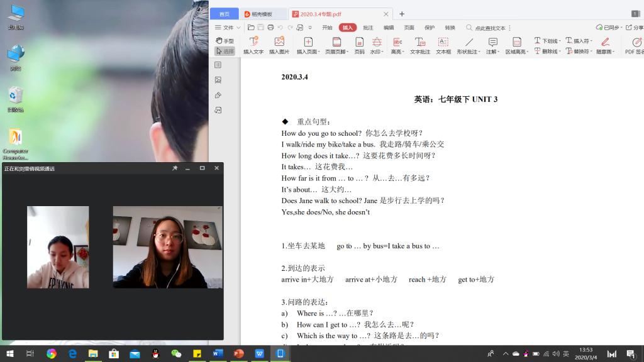Click the Insert Picture (插入图片) icon
Viewport: 644px width, 362px height.
[x=279, y=45]
